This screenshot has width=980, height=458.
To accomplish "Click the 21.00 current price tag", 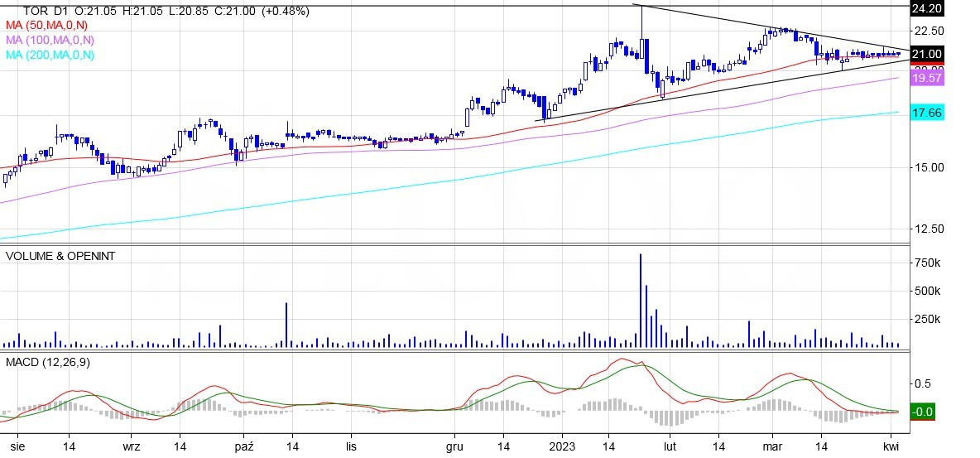I will 926,54.
